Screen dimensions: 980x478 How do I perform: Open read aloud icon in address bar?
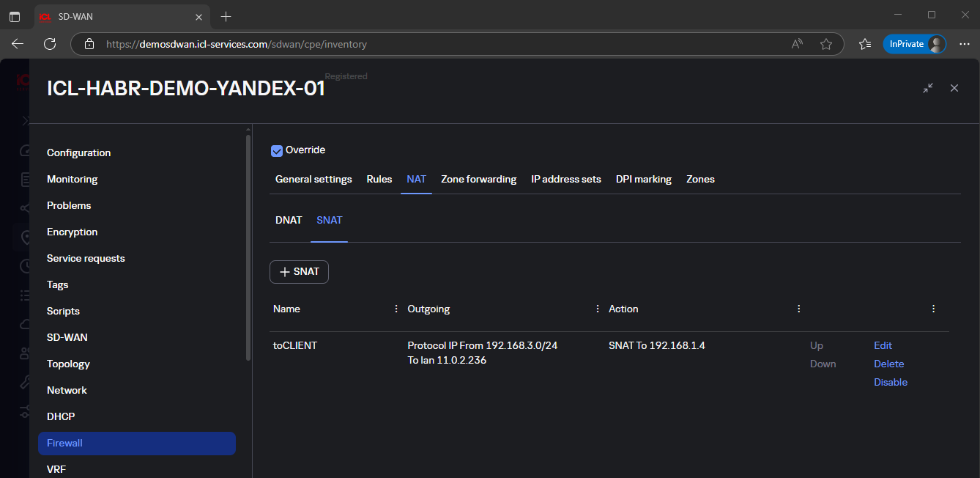pyautogui.click(x=798, y=44)
